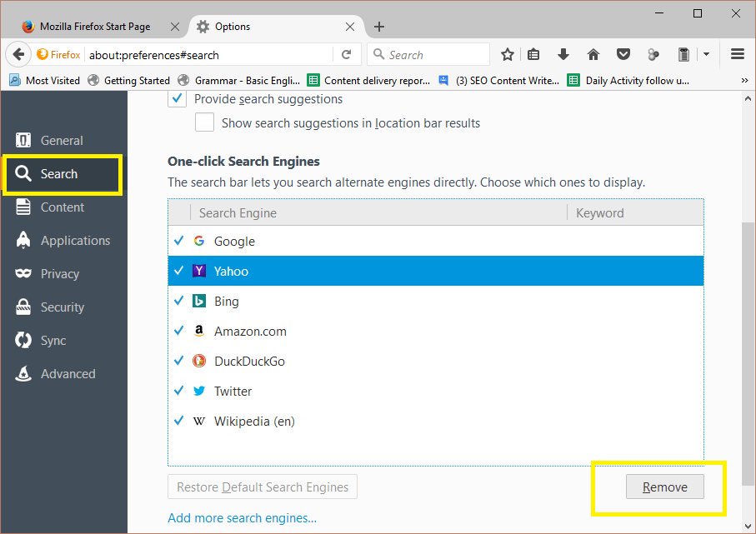Bookmark this page with the star icon
Screen dimensions: 756x534
coord(508,54)
